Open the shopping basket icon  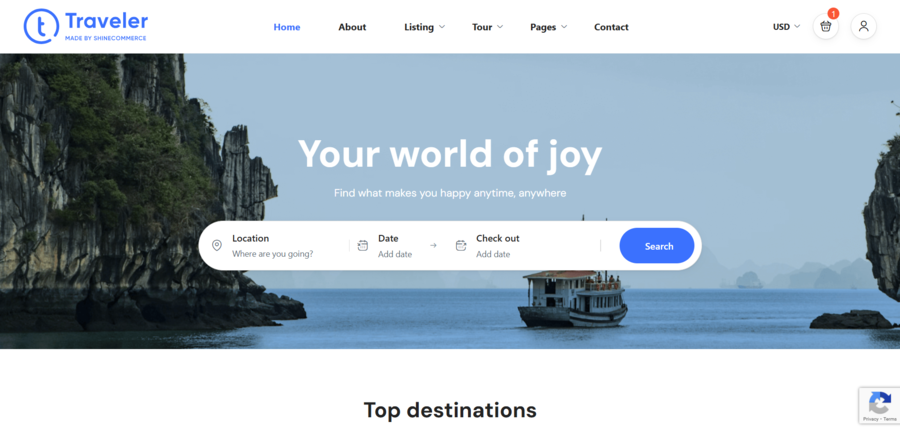pos(825,27)
